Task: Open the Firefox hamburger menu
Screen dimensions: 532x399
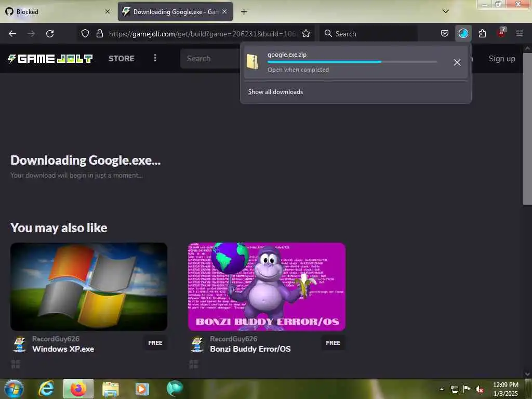Action: tap(520, 34)
